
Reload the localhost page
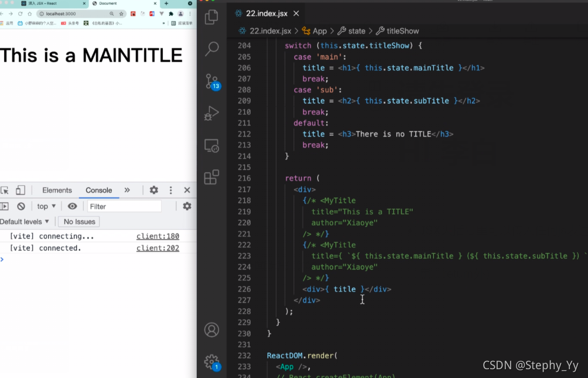coord(20,14)
